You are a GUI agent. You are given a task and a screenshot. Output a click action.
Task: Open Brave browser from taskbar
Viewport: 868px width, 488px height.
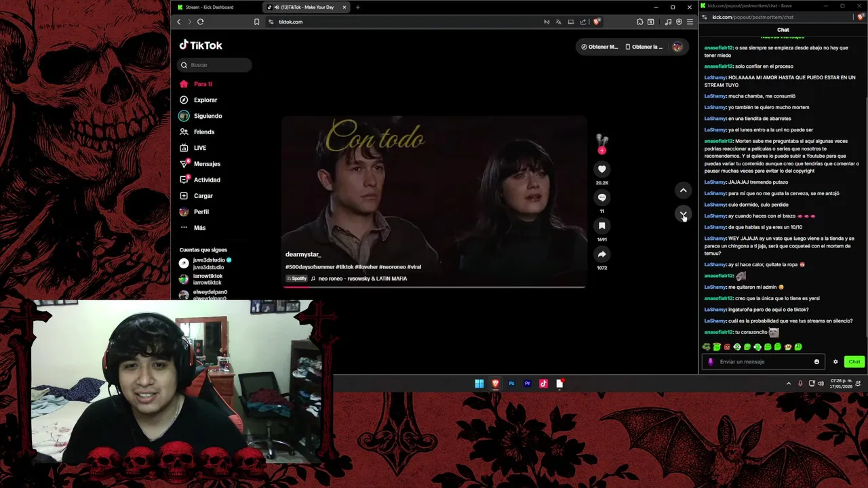495,384
